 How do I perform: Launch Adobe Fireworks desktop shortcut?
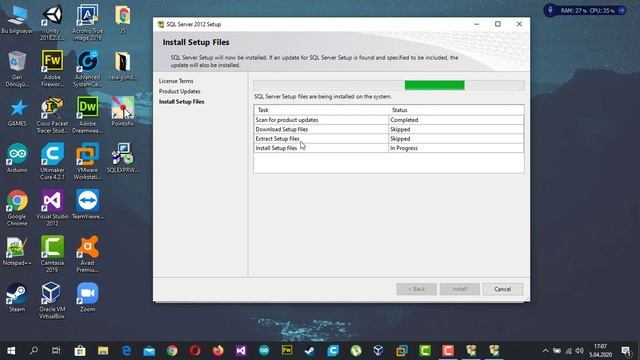click(52, 69)
